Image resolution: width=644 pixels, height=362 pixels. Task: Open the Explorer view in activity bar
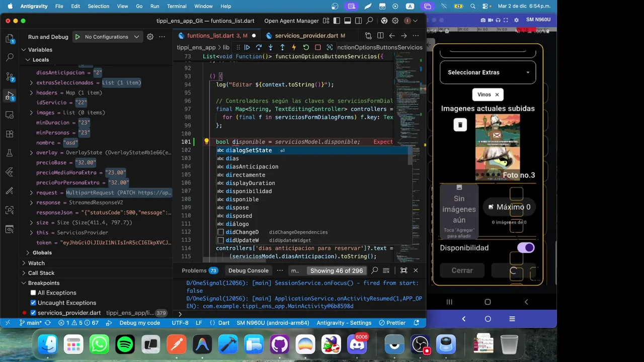(10, 39)
